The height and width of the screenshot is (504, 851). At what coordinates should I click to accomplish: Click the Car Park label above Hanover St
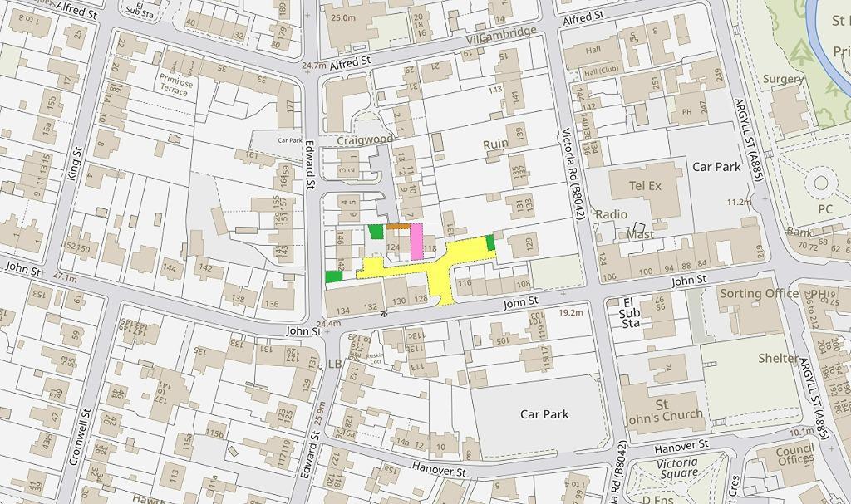[544, 414]
